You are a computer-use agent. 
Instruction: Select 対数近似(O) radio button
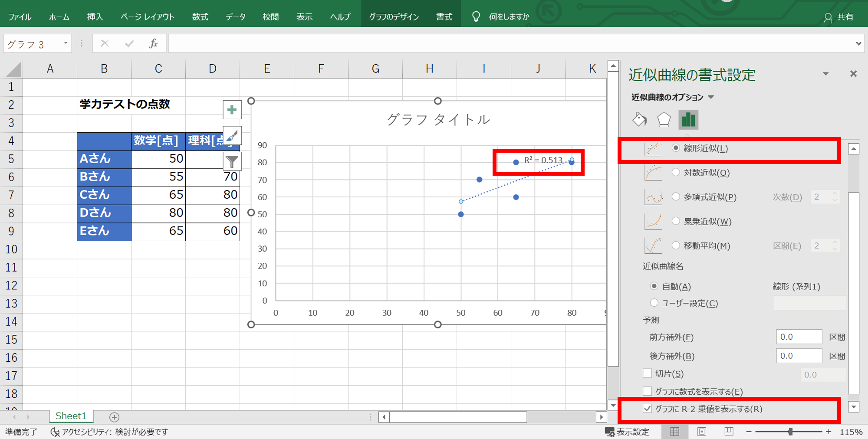[x=676, y=172]
